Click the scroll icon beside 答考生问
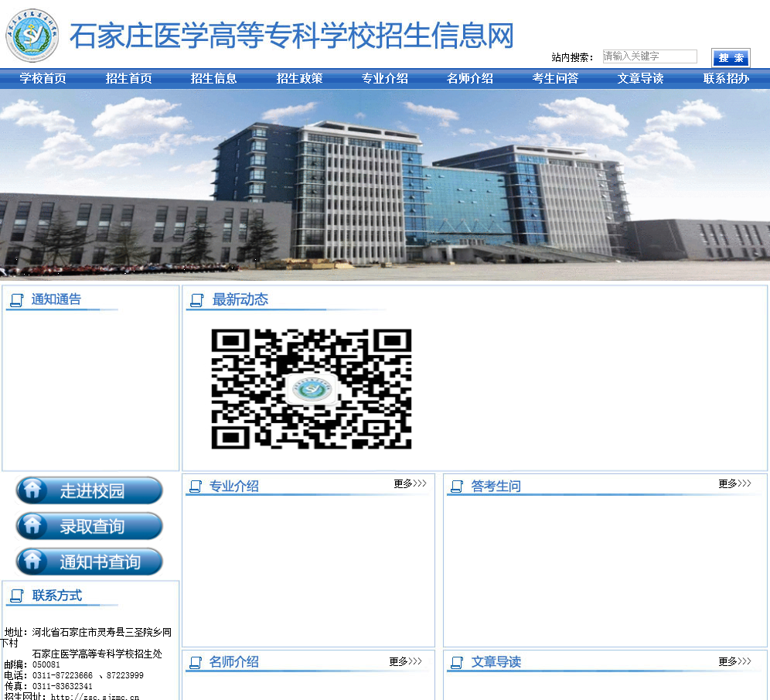The width and height of the screenshot is (770, 700). [457, 487]
